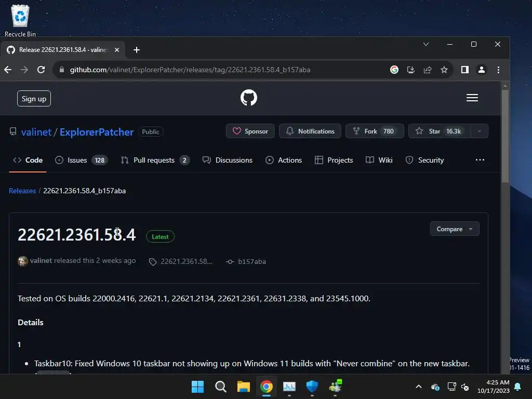532x399 pixels.
Task: Open Chrome's tab search chevron
Action: pyautogui.click(x=426, y=44)
